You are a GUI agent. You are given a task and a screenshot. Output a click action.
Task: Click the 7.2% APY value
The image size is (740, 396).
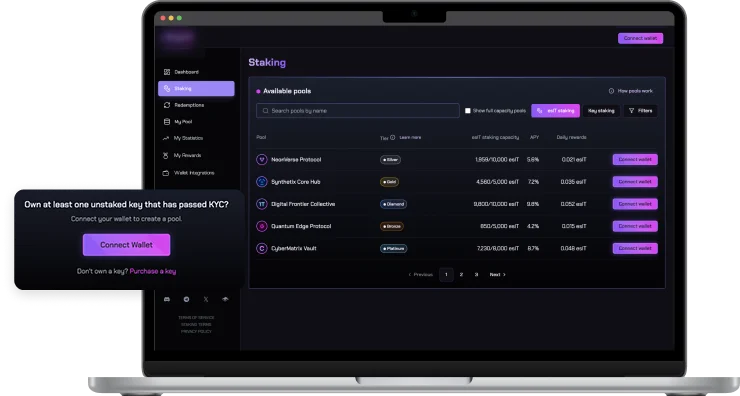tap(533, 182)
